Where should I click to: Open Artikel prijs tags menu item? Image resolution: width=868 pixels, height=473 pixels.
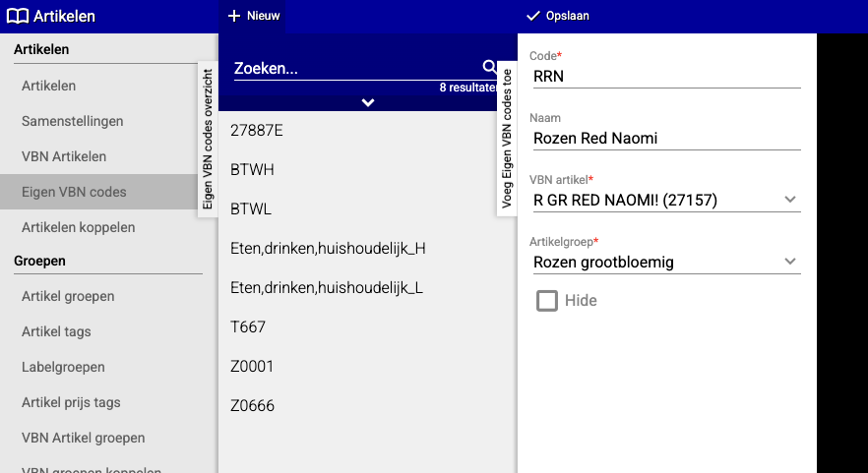tap(71, 402)
